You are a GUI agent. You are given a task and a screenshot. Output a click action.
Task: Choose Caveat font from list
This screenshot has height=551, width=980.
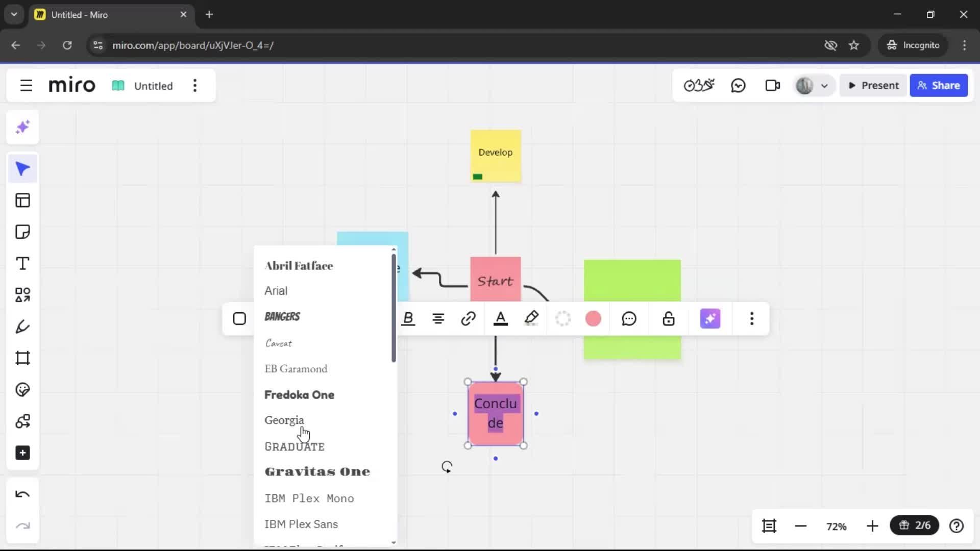coord(279,343)
